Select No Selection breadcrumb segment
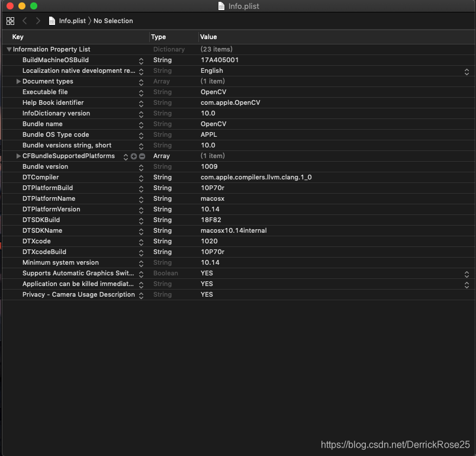This screenshot has width=476, height=456. [113, 21]
